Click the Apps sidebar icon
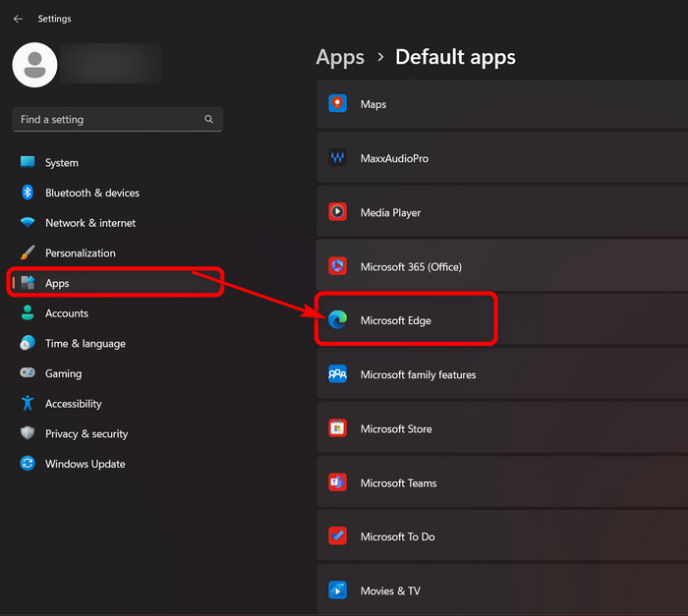This screenshot has height=616, width=688. point(28,283)
